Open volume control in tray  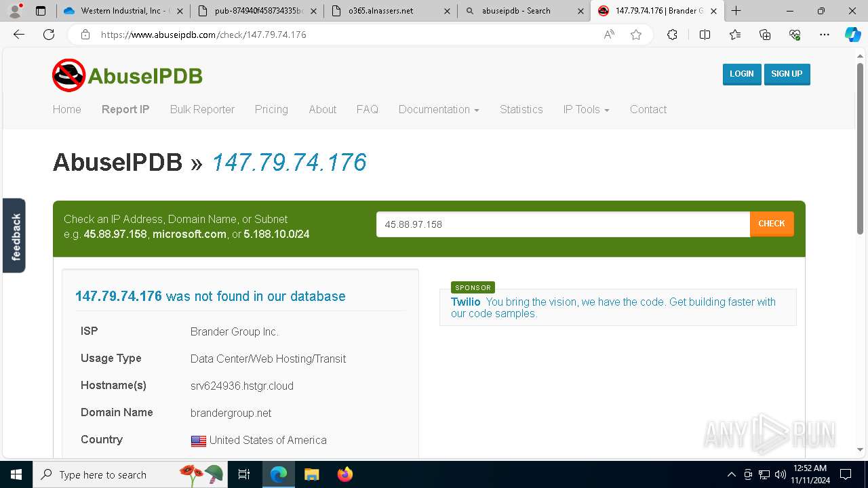pyautogui.click(x=780, y=474)
